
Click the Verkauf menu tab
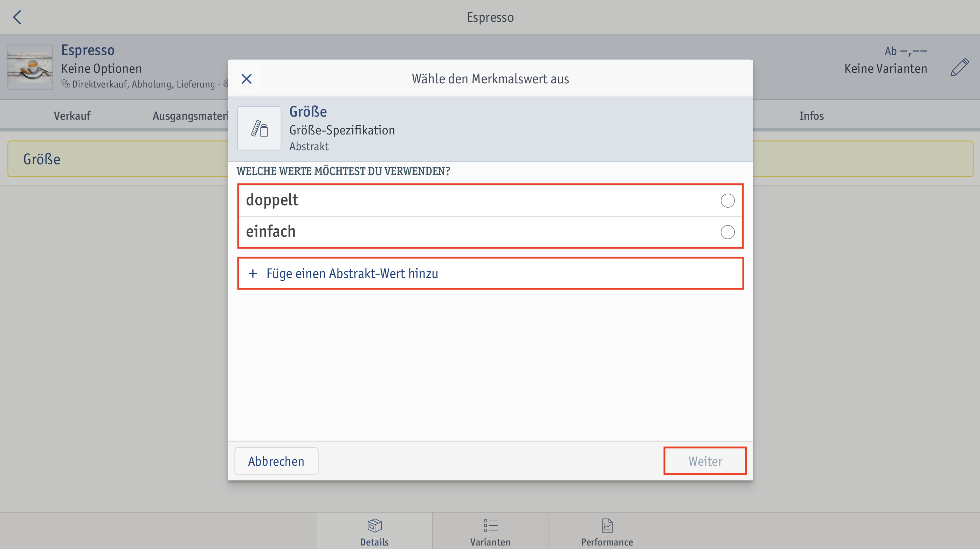click(x=71, y=116)
